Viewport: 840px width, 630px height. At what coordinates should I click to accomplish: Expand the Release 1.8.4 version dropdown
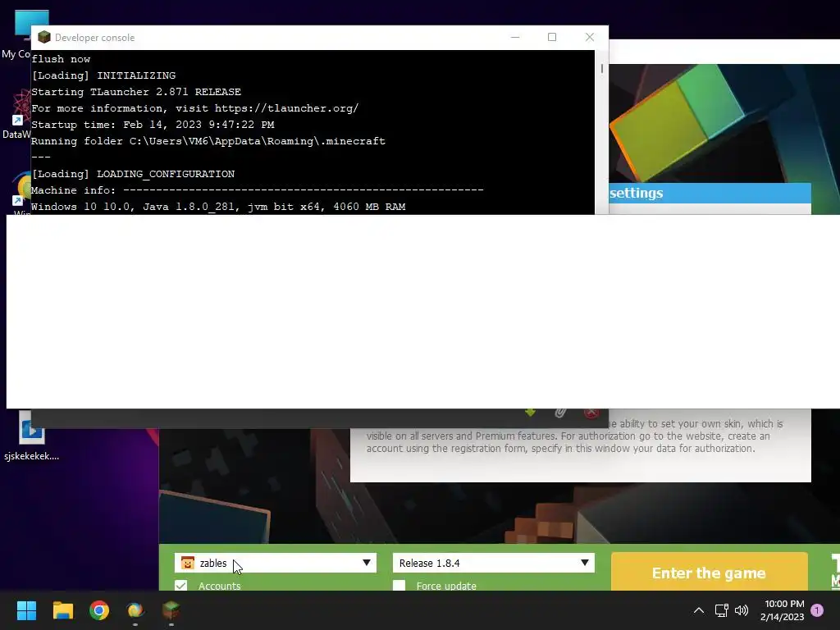[x=584, y=563]
